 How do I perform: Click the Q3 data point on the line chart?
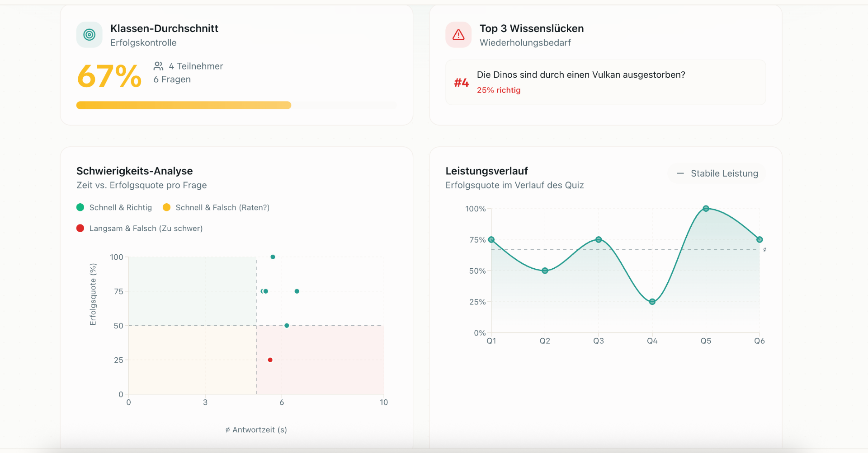[x=599, y=240]
